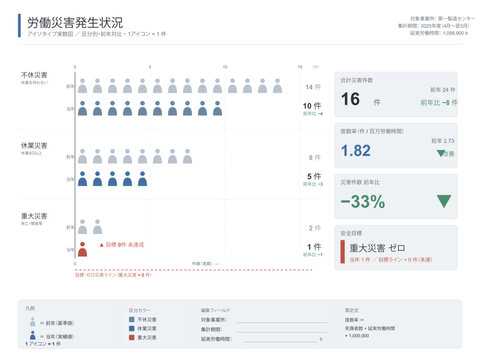This screenshot has height=360, width=480.
Task: Click the second gray person icon in 重大災害 row
Action: tap(97, 227)
